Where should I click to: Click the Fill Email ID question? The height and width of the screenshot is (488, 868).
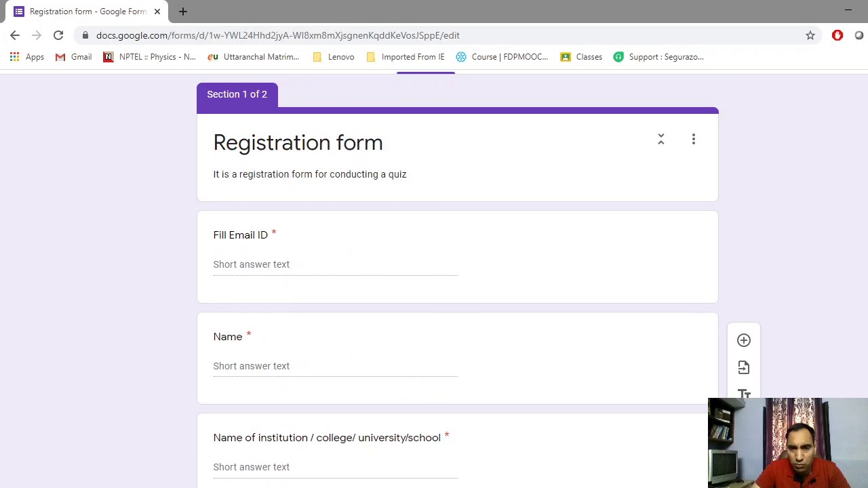(240, 235)
